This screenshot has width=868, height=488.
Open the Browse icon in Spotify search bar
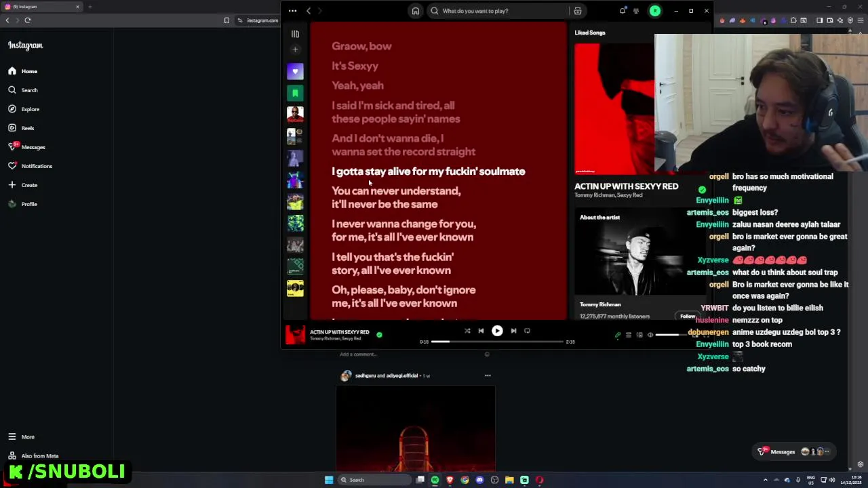(x=578, y=11)
